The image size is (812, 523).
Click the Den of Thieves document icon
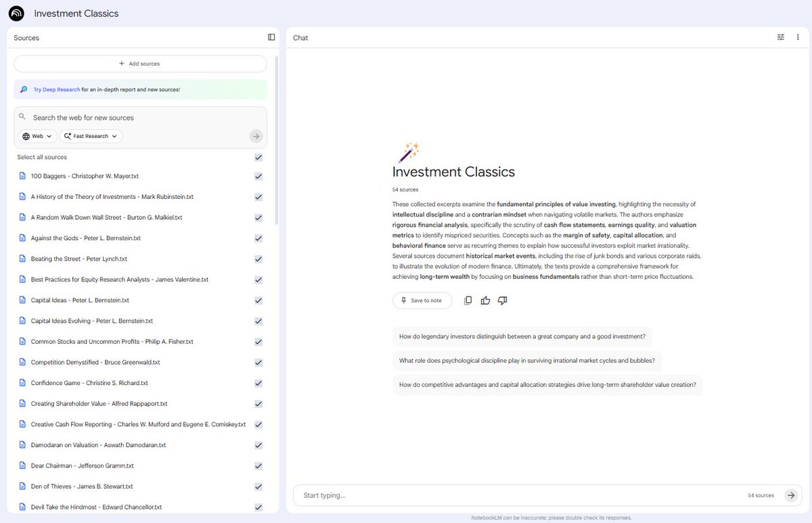coord(22,486)
